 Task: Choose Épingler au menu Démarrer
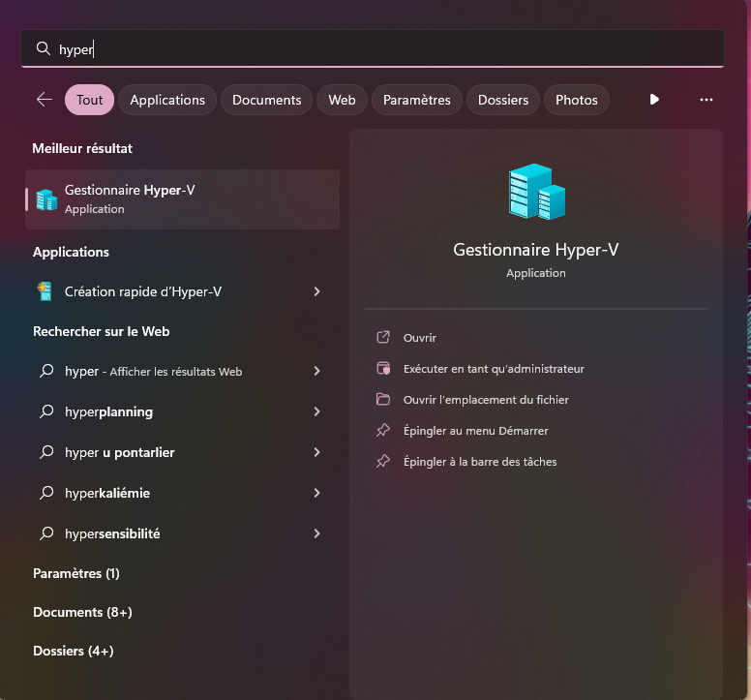pos(475,431)
